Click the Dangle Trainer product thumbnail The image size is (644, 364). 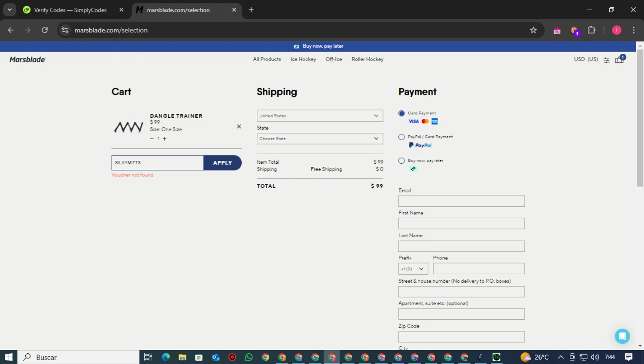tap(128, 127)
